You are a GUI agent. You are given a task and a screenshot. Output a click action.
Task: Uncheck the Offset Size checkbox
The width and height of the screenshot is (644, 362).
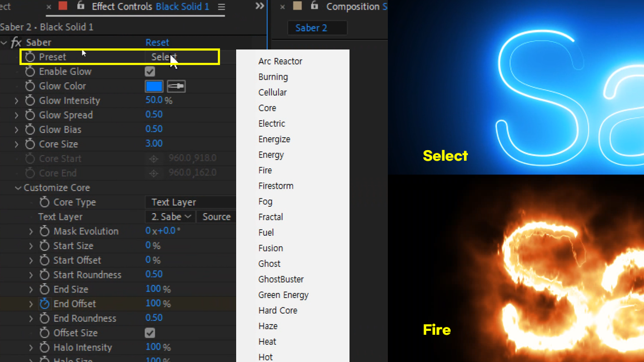click(x=150, y=333)
